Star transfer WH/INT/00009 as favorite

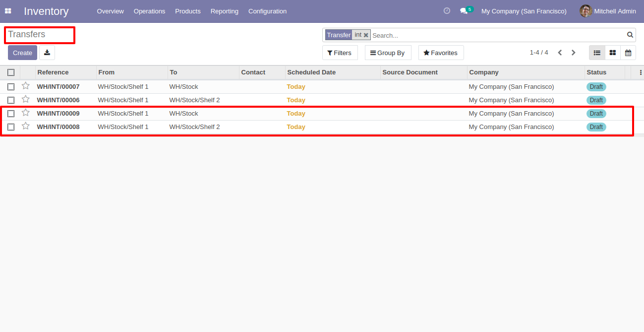(26, 113)
